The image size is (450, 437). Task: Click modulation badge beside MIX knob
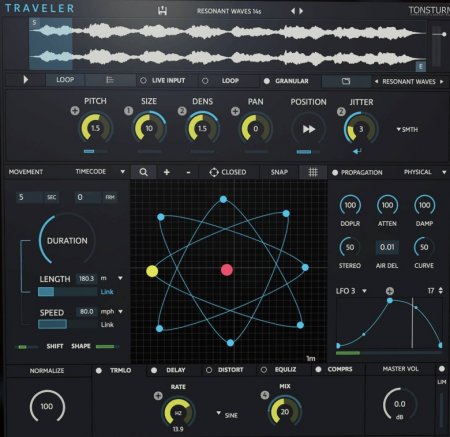click(x=265, y=395)
